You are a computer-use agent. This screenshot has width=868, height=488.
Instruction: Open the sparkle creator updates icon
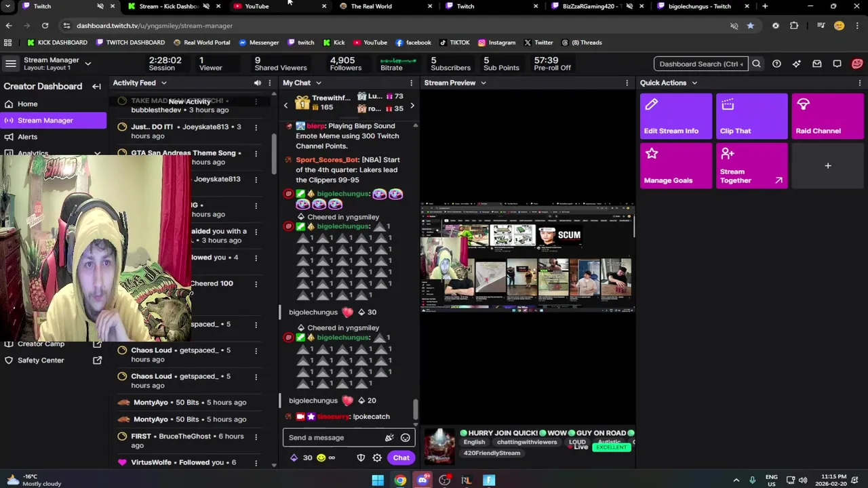click(x=797, y=64)
